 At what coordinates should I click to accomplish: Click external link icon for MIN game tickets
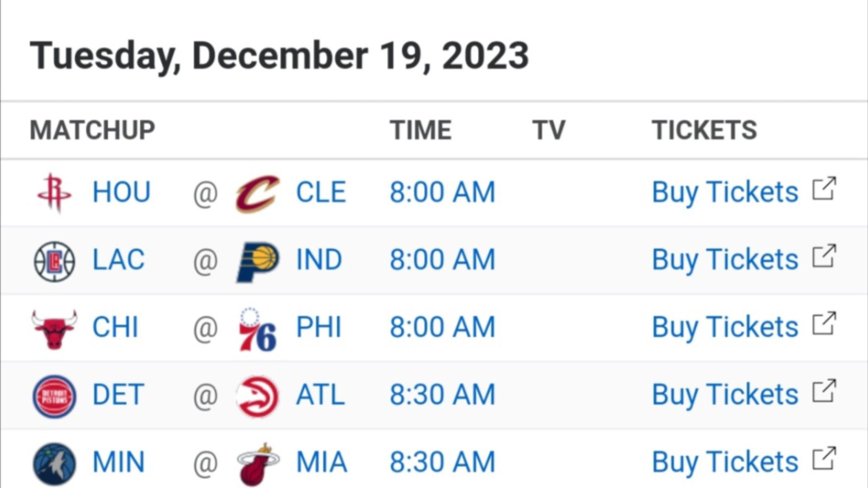click(824, 459)
